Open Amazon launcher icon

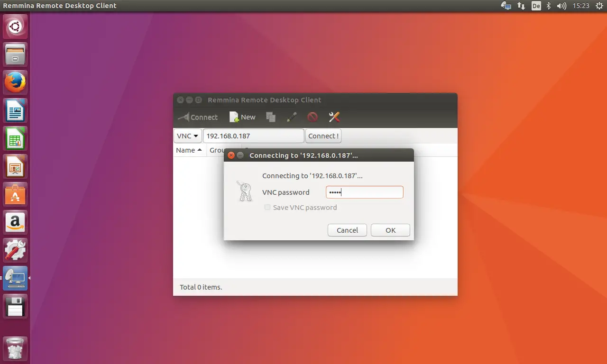[x=15, y=222]
